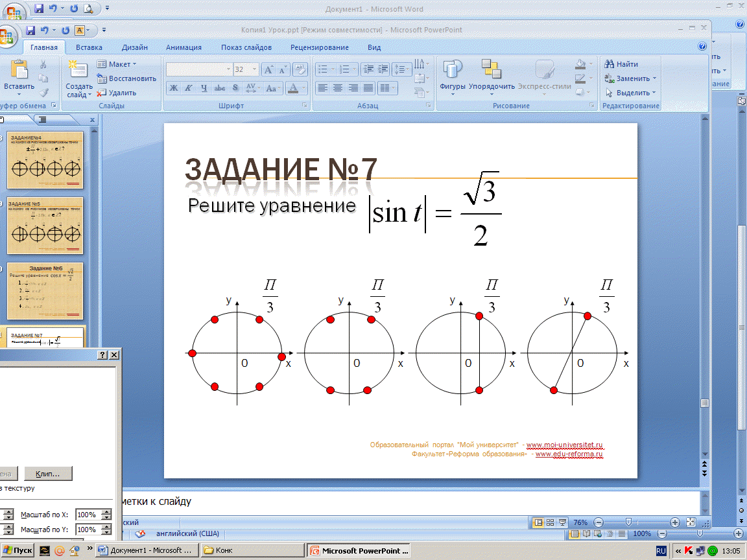Switch to the Показ слайдов tab
The image size is (747, 560).
tap(246, 47)
